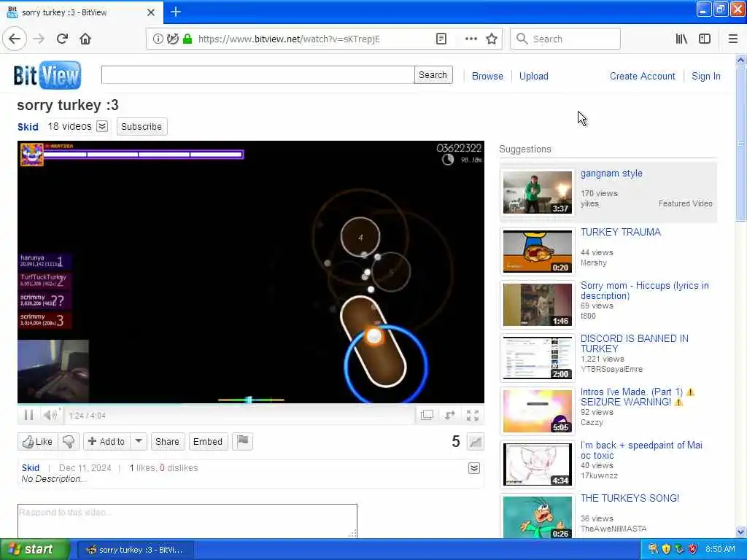Open the Add to dropdown arrow
This screenshot has width=747, height=560.
coord(139,441)
